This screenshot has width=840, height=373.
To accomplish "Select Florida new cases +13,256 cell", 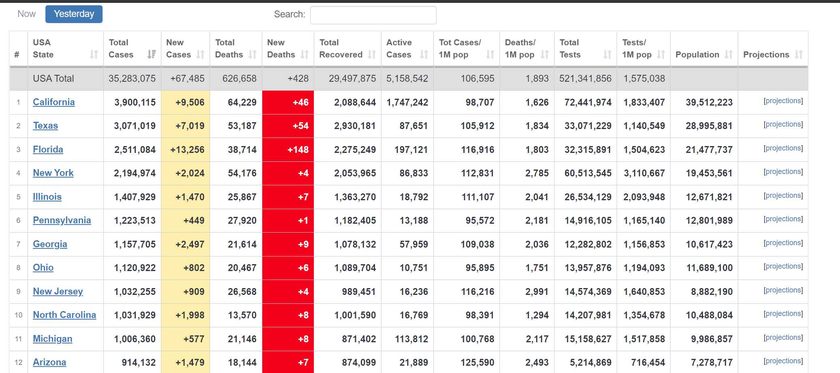I will (x=185, y=150).
